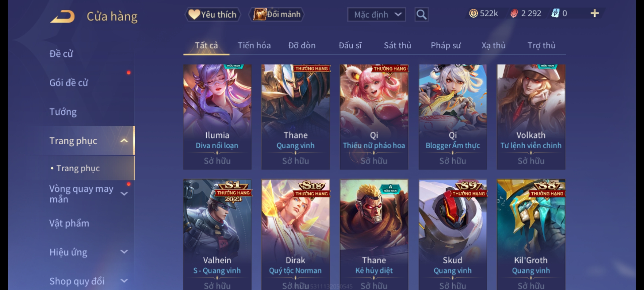The height and width of the screenshot is (290, 644).
Task: Collapse the Trang phục sidebar section
Action: (124, 141)
